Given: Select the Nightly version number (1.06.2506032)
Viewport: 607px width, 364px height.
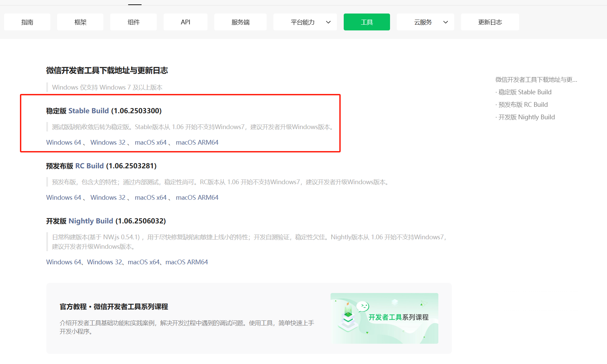Looking at the screenshot, I should (x=141, y=221).
